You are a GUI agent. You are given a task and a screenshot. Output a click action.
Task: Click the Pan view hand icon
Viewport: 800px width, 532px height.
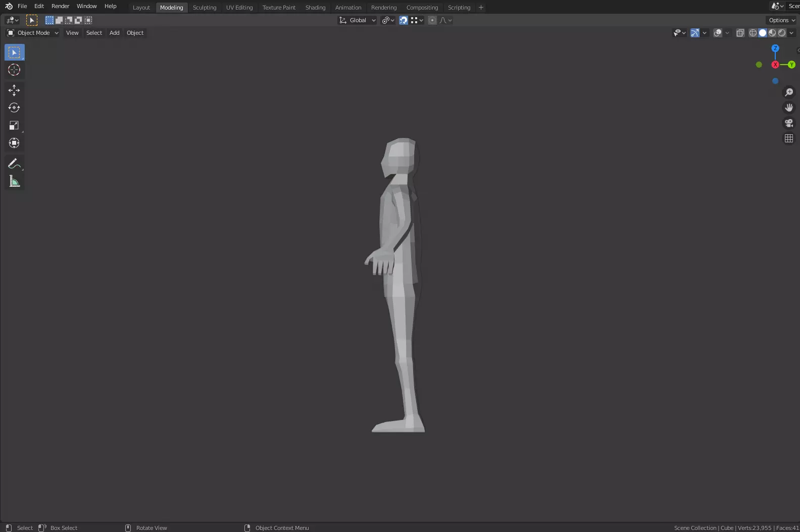(789, 108)
